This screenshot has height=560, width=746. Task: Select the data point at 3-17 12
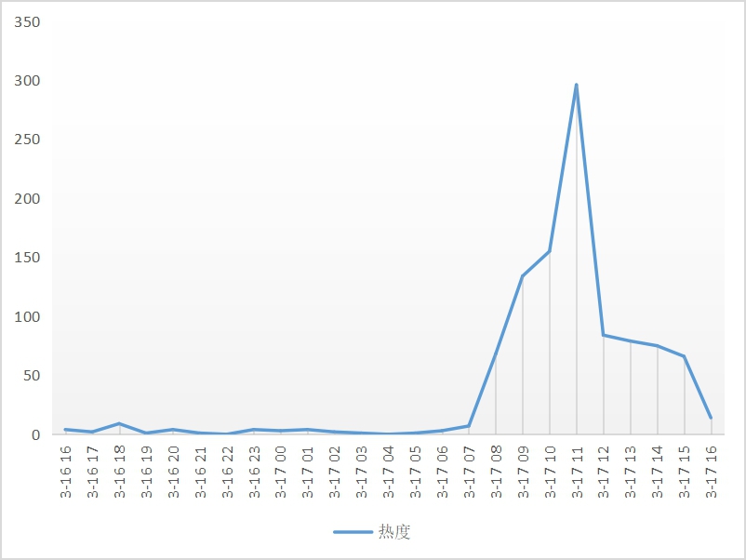pos(604,335)
